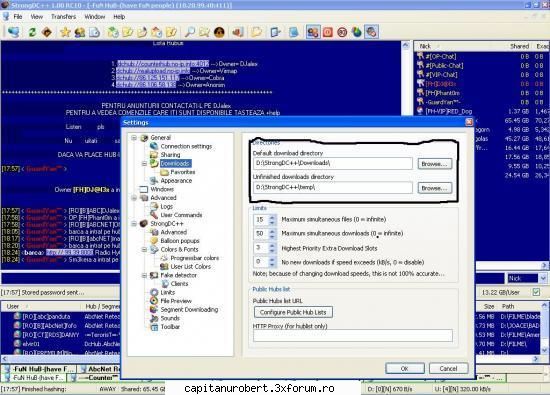This screenshot has width=550, height=395.
Task: Open the Transfers menu
Action: 63,16
